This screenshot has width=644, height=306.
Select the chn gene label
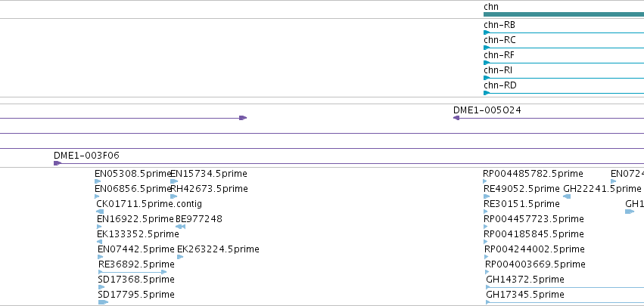click(x=491, y=7)
